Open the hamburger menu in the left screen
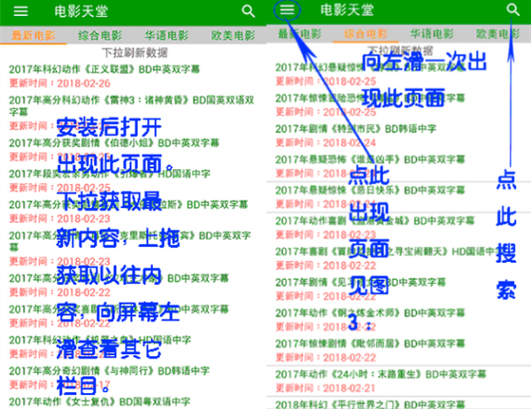The width and height of the screenshot is (532, 409). tap(20, 12)
